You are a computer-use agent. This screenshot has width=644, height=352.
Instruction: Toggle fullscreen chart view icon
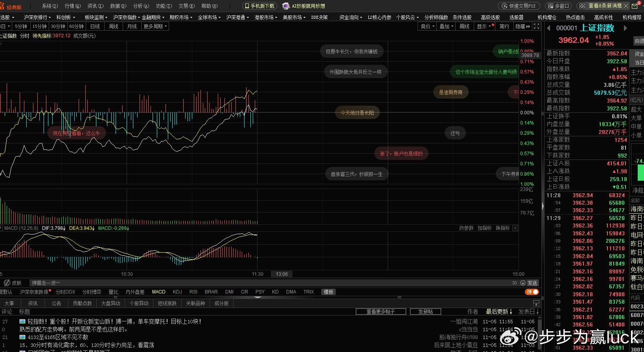point(537,26)
